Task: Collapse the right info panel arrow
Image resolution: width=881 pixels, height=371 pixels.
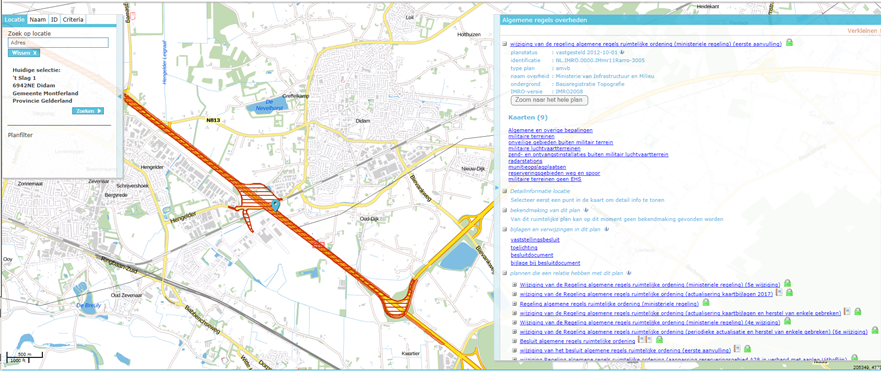Action: pyautogui.click(x=496, y=188)
